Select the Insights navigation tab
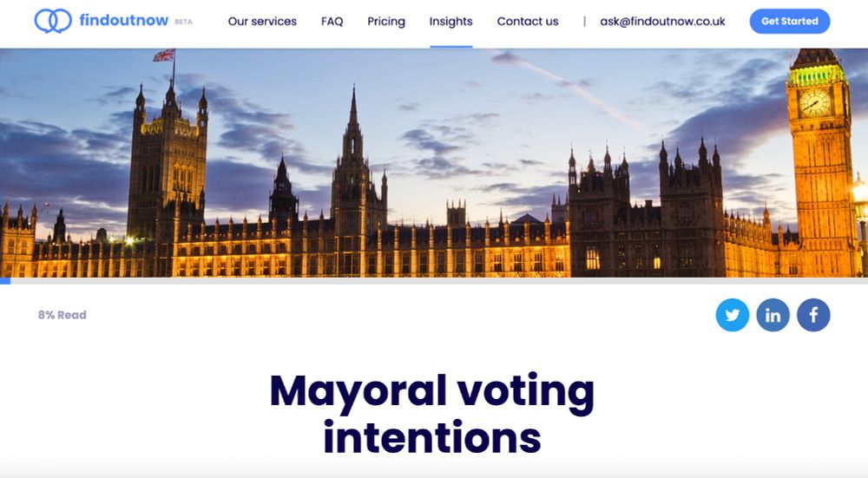Image resolution: width=868 pixels, height=478 pixels. [451, 22]
